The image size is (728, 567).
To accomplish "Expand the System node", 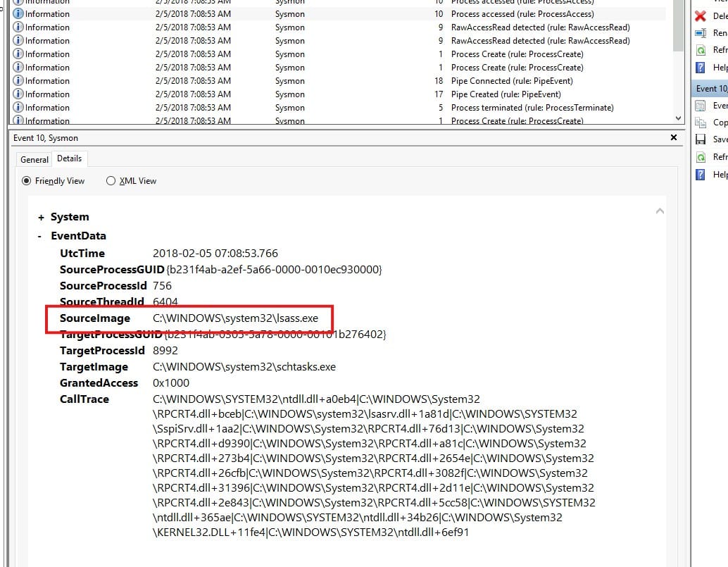I will tap(42, 218).
